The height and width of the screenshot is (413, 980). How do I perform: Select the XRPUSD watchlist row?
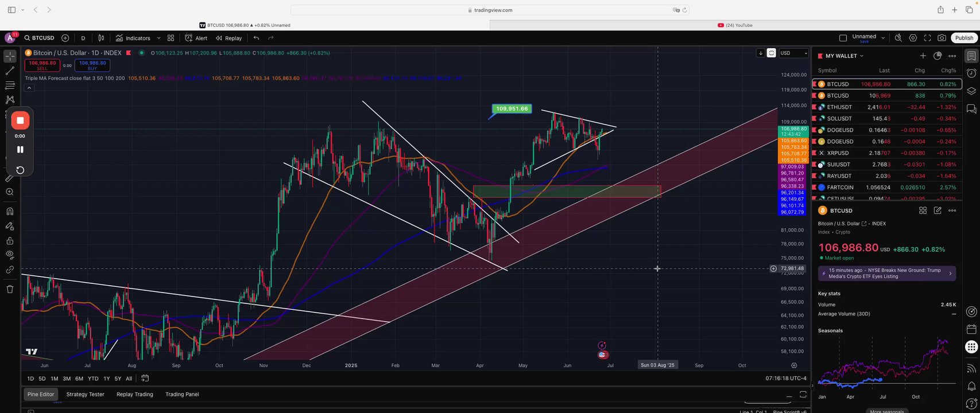click(887, 153)
